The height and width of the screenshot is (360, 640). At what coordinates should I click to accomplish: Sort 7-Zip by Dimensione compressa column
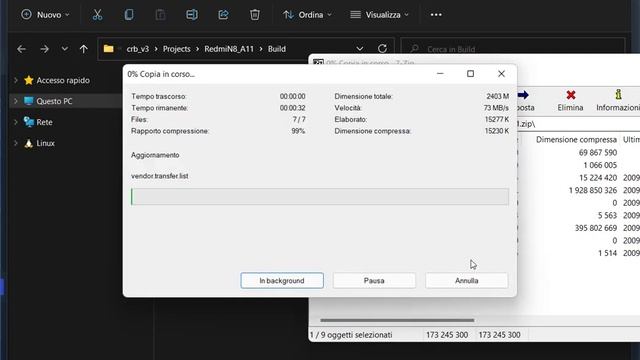point(576,140)
